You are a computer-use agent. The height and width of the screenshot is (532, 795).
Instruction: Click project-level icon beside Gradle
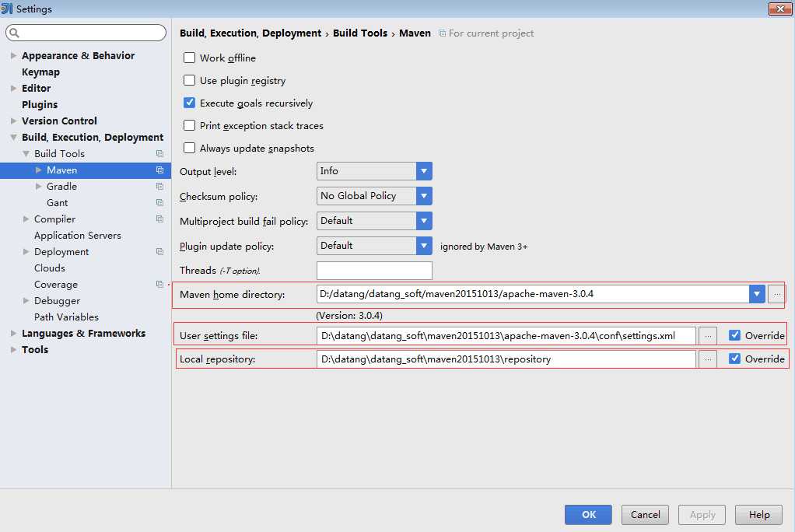pyautogui.click(x=159, y=187)
